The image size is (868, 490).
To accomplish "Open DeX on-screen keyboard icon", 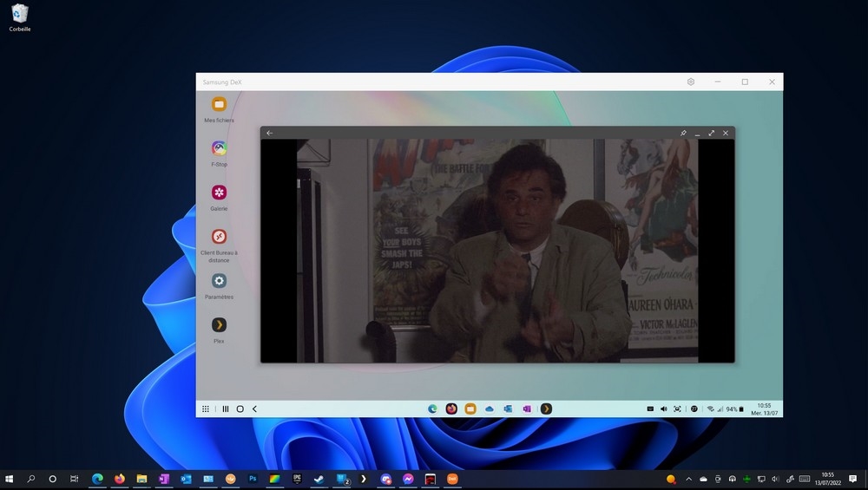I will click(x=649, y=408).
